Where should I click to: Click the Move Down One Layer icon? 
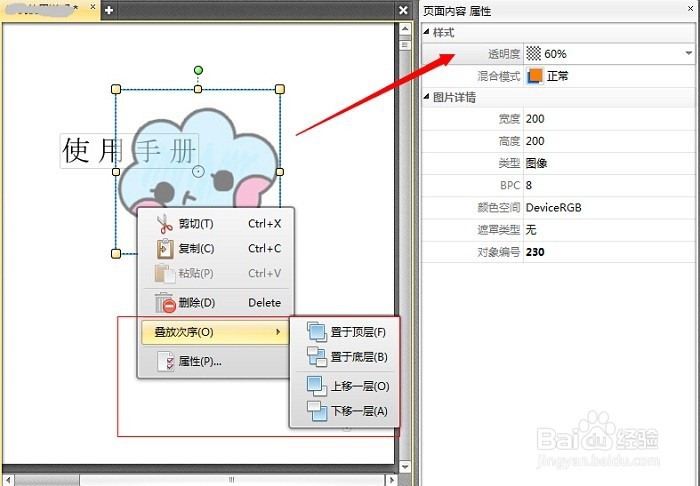pos(317,411)
